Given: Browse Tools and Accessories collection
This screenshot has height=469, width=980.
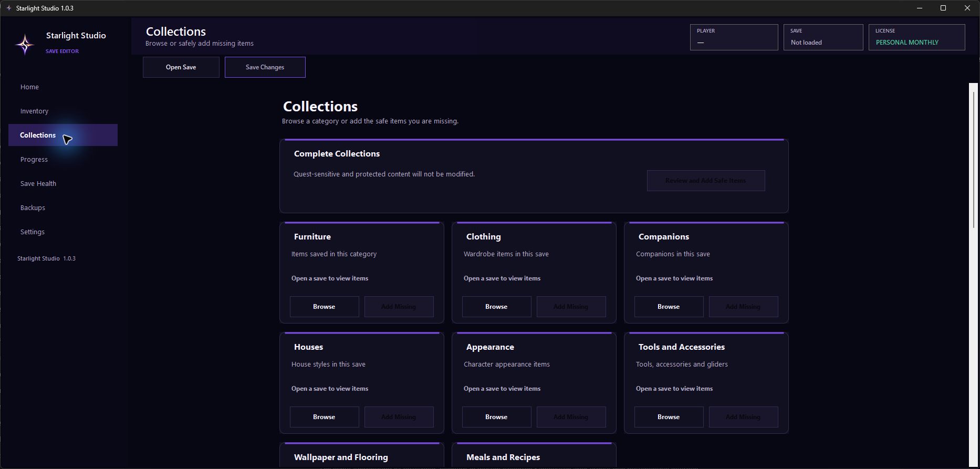Looking at the screenshot, I should tap(669, 417).
